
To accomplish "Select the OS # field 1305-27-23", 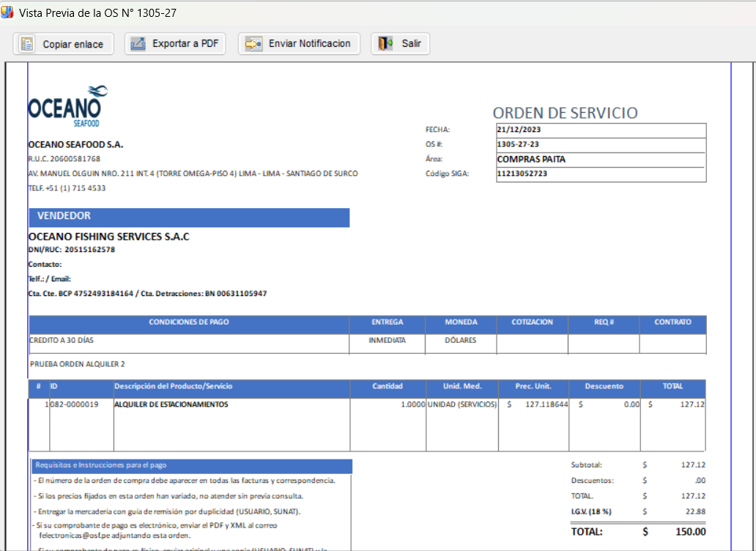I will pos(600,144).
